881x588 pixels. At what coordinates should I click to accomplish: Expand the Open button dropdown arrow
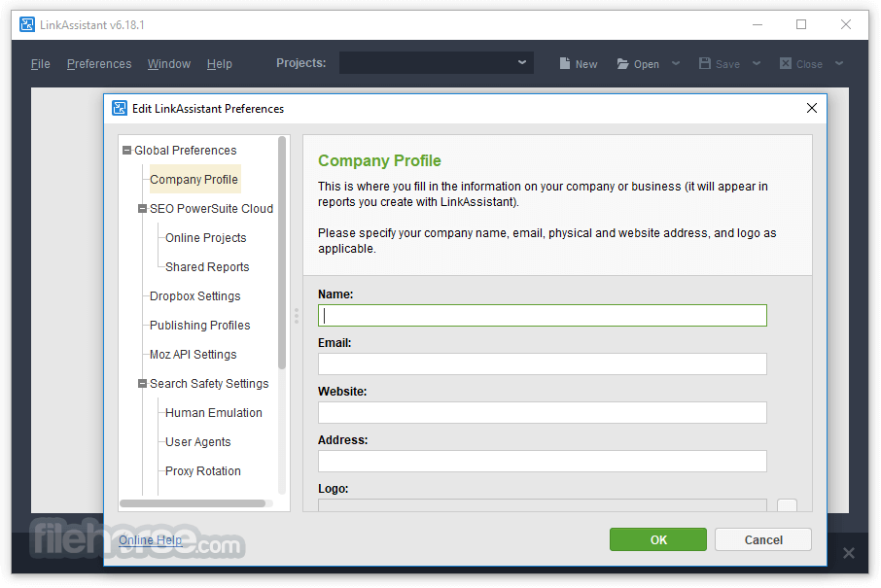[676, 63]
